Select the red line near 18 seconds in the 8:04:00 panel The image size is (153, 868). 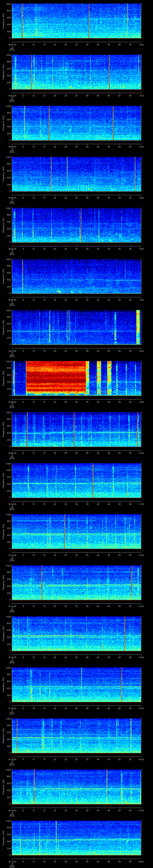pos(51,174)
